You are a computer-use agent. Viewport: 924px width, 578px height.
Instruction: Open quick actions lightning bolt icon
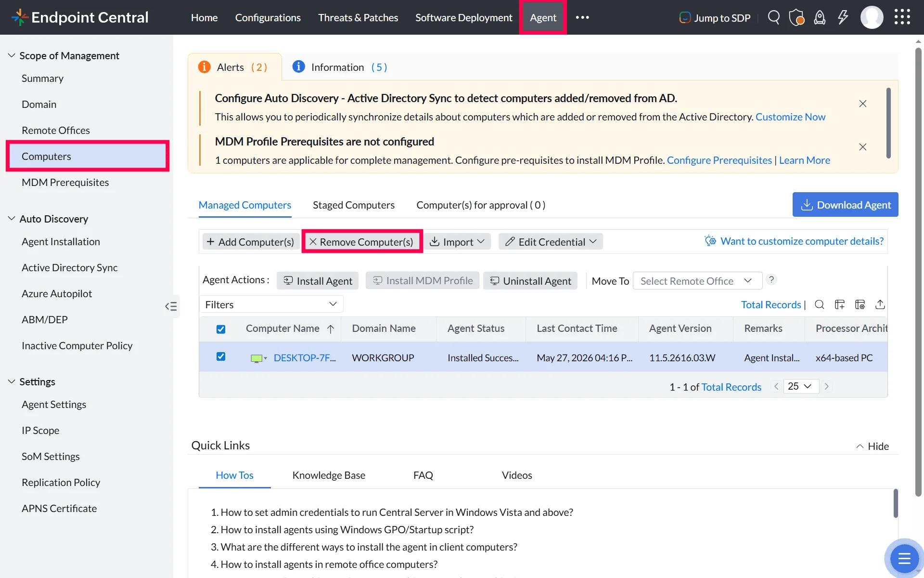pyautogui.click(x=843, y=17)
